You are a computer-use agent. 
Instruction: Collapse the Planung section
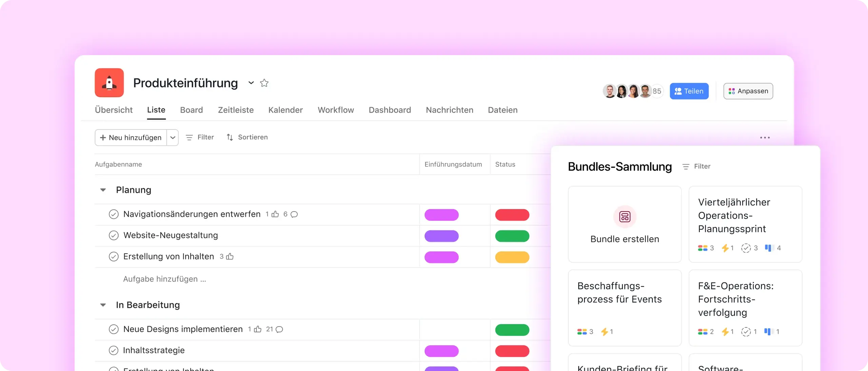103,190
